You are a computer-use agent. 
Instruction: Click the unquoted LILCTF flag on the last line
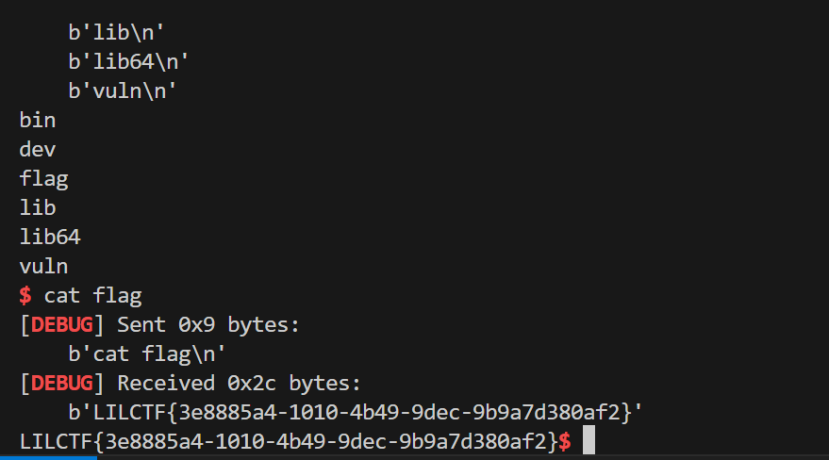[288, 440]
